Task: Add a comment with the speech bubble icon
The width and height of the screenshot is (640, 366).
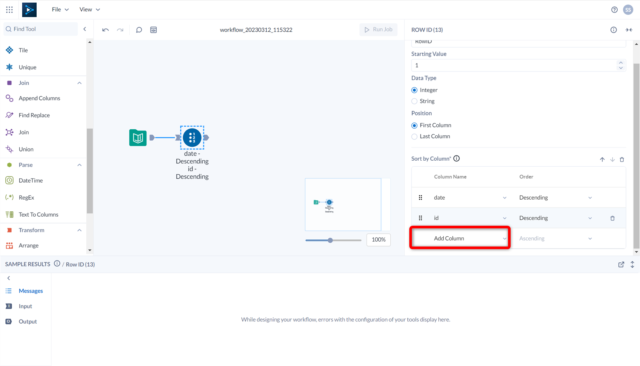Action: (139, 30)
